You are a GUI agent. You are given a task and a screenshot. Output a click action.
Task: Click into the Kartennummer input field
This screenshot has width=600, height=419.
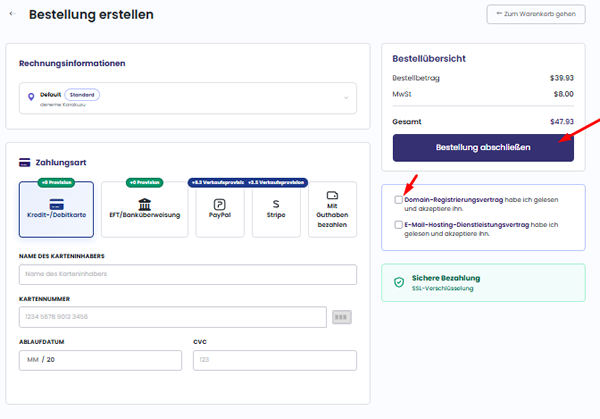click(173, 317)
